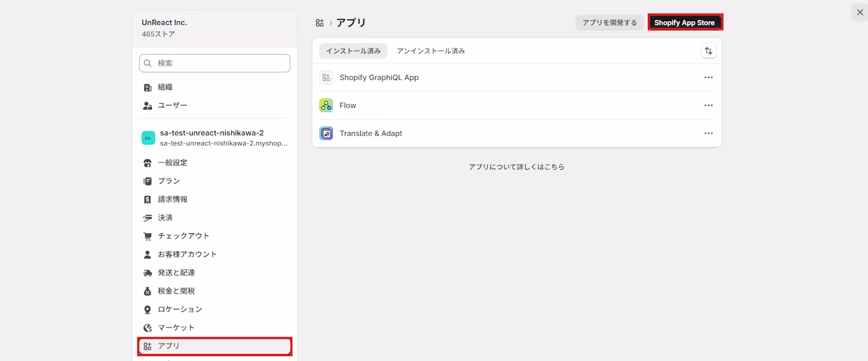The width and height of the screenshot is (868, 361).
Task: Click the アプリについて詳しくはこちら link
Action: [x=516, y=167]
